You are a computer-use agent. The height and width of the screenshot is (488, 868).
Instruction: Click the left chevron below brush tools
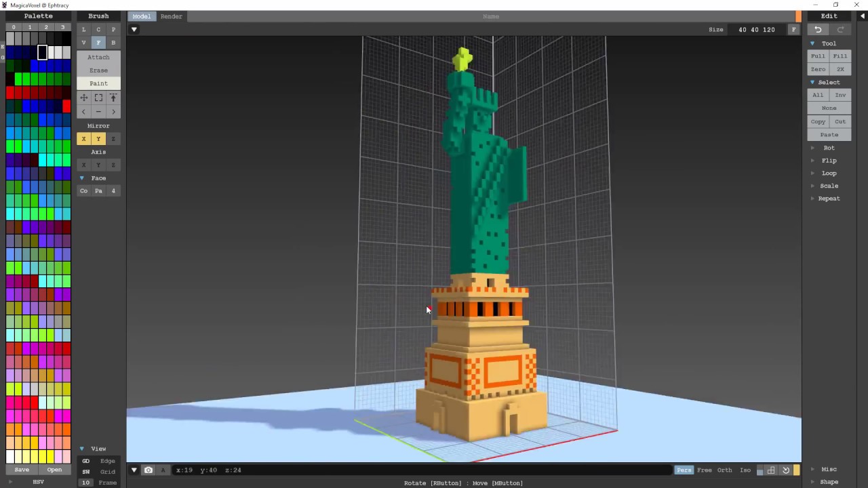click(x=83, y=111)
